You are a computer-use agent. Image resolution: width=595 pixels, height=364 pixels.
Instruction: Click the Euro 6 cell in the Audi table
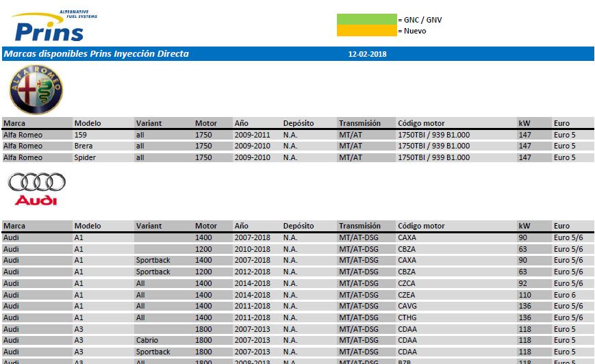pos(565,295)
